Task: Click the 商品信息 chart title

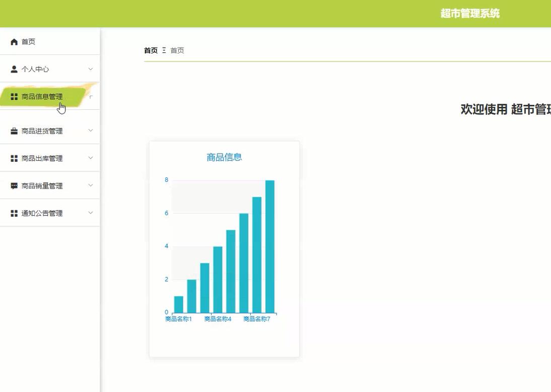Action: pyautogui.click(x=224, y=157)
